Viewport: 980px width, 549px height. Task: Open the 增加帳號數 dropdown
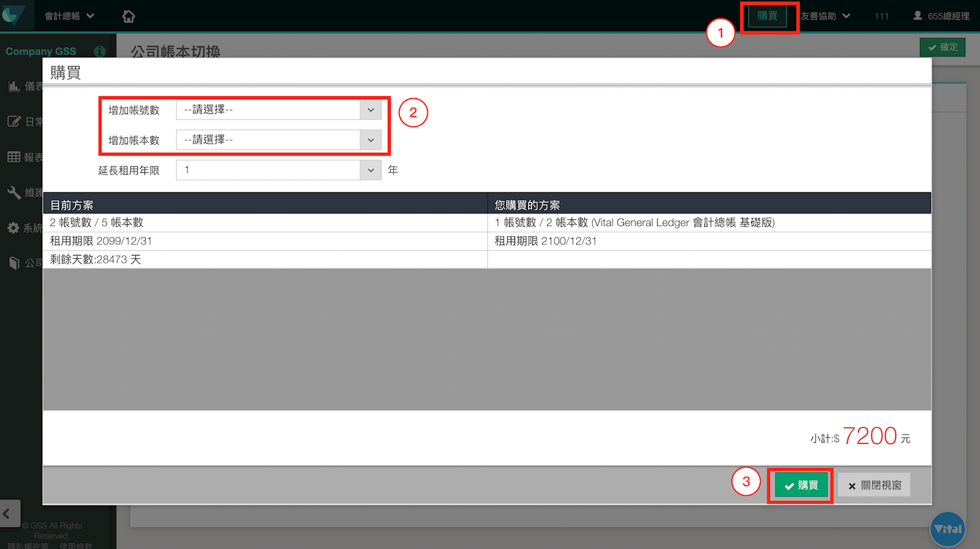tap(279, 110)
